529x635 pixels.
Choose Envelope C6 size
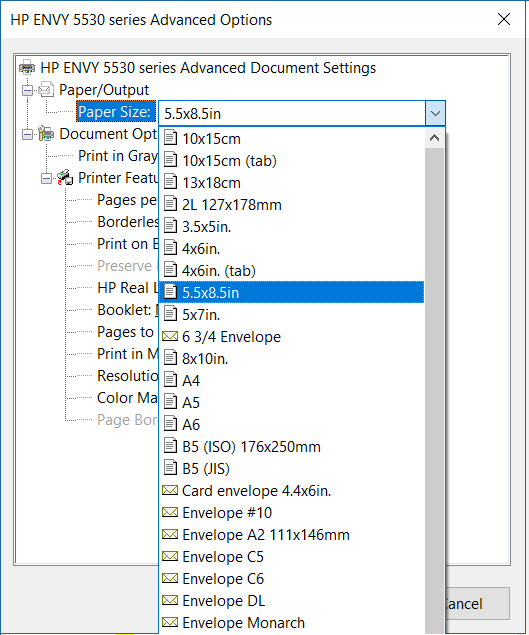point(292,578)
